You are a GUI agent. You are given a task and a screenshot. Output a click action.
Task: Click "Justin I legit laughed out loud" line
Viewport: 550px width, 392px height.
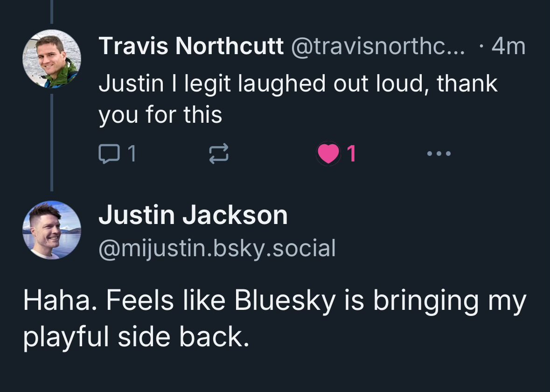click(299, 84)
